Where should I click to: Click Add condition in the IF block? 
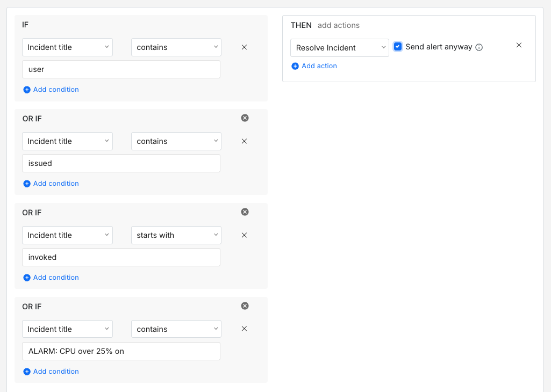pyautogui.click(x=51, y=89)
